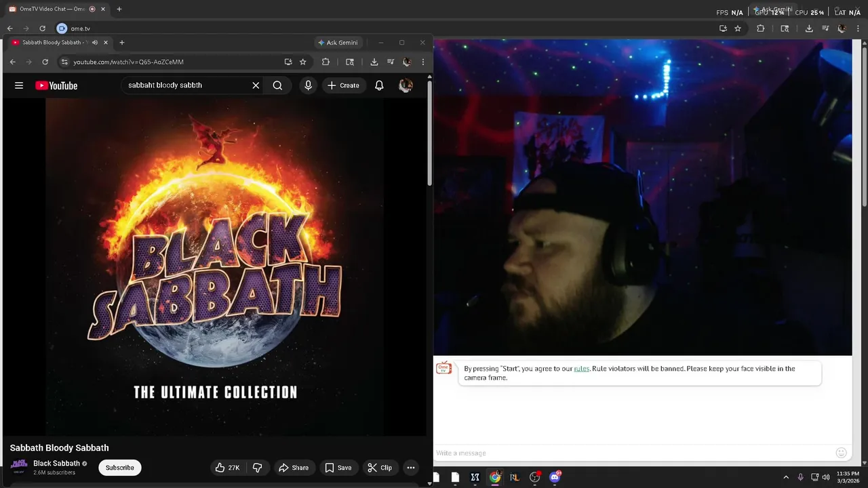Screen dimensions: 868x488
Task: Share the video
Action: pyautogui.click(x=294, y=468)
